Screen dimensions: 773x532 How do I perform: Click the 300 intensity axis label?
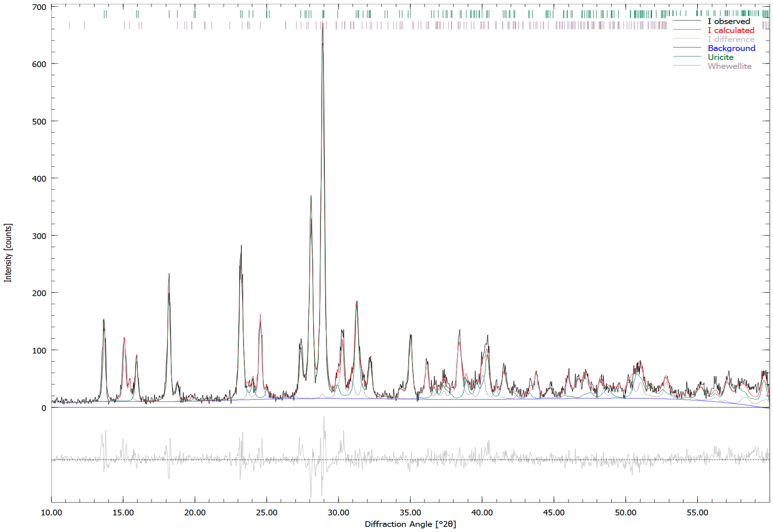point(39,236)
